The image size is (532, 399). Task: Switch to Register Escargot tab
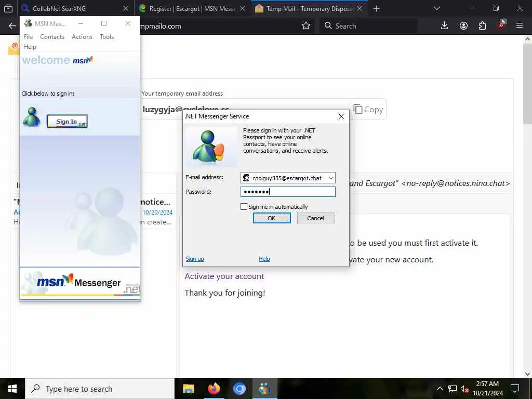tap(193, 8)
